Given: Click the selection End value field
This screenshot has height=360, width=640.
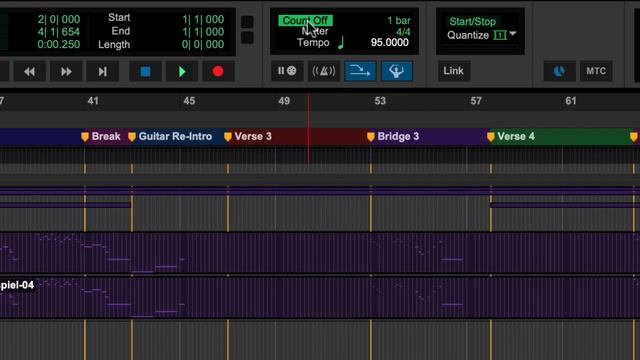Looking at the screenshot, I should coord(203,32).
